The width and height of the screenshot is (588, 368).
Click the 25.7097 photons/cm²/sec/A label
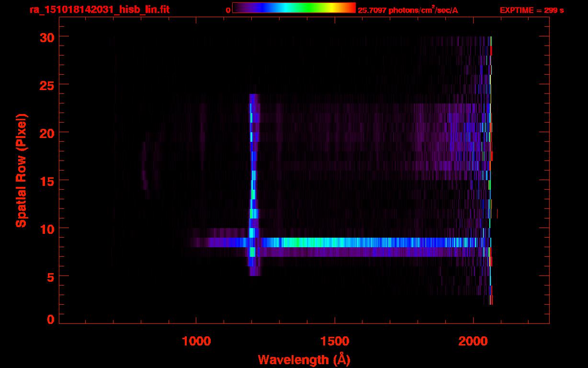pyautogui.click(x=408, y=10)
